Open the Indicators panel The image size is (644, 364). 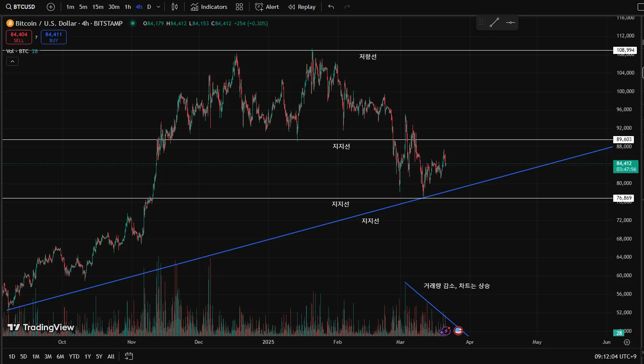[209, 7]
